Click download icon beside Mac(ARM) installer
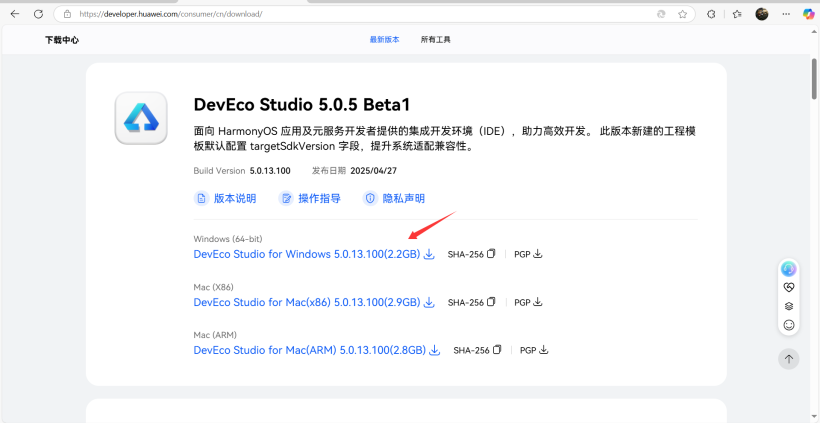 click(435, 350)
